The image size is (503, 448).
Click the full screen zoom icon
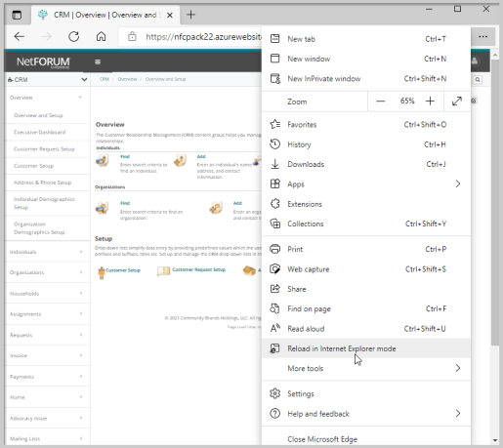pos(457,102)
